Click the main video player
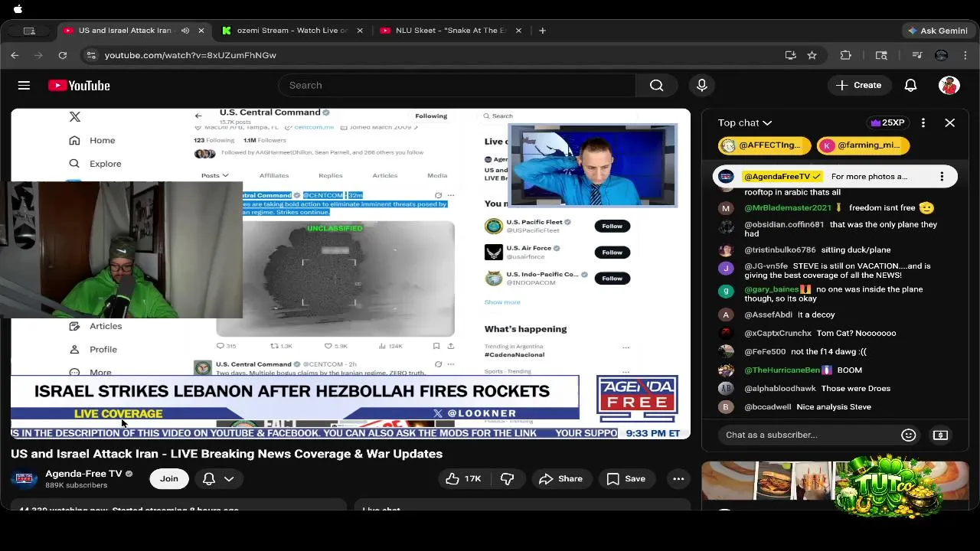This screenshot has height=551, width=980. (x=351, y=274)
